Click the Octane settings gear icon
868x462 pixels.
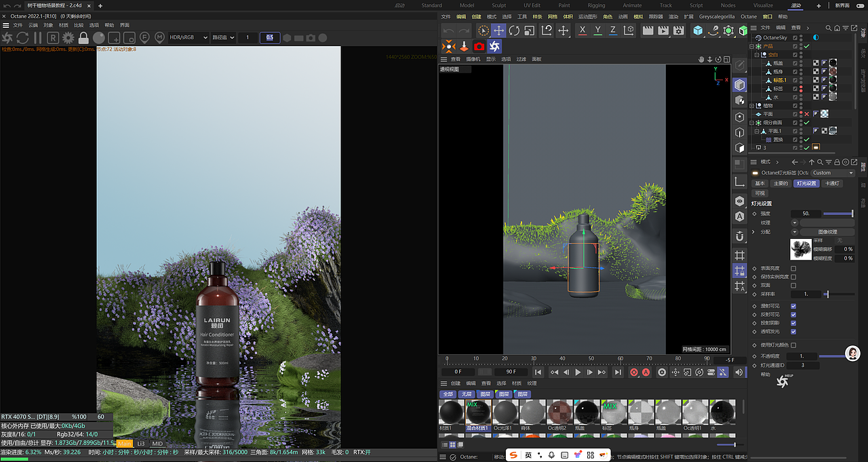click(68, 37)
